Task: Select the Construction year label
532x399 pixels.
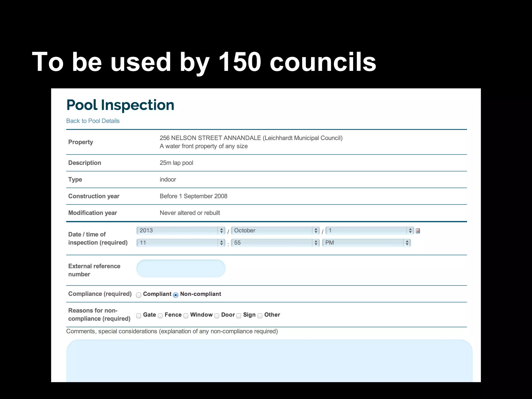Action: [x=94, y=196]
